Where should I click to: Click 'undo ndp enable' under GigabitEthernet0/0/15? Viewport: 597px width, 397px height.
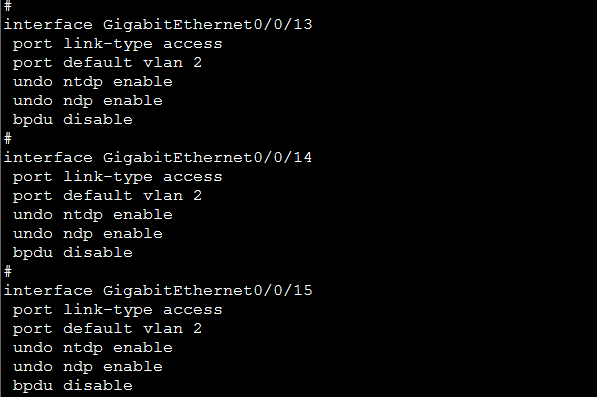[x=88, y=367]
